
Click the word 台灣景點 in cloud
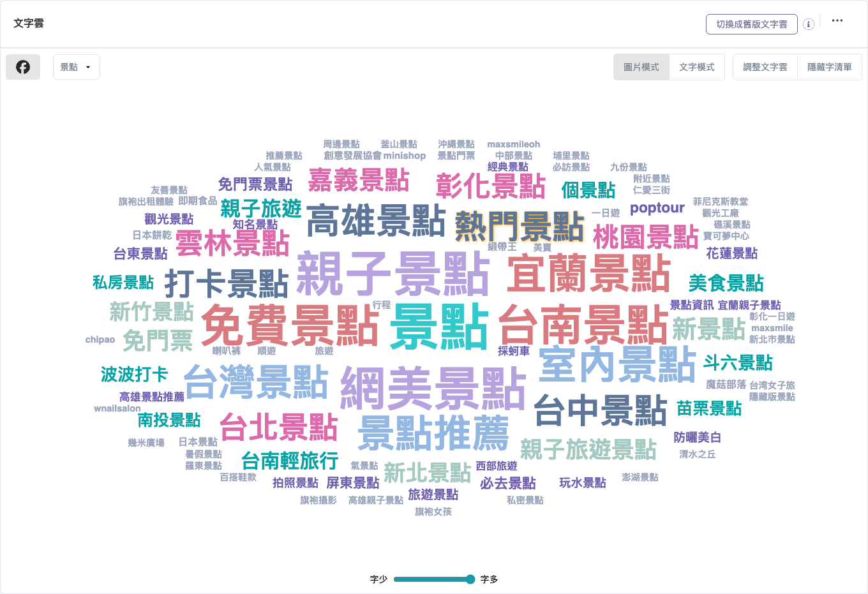[256, 382]
